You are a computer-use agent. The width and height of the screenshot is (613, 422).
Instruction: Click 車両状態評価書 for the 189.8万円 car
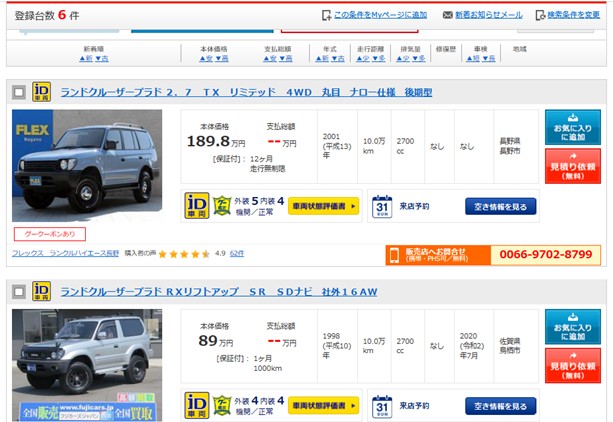point(323,206)
